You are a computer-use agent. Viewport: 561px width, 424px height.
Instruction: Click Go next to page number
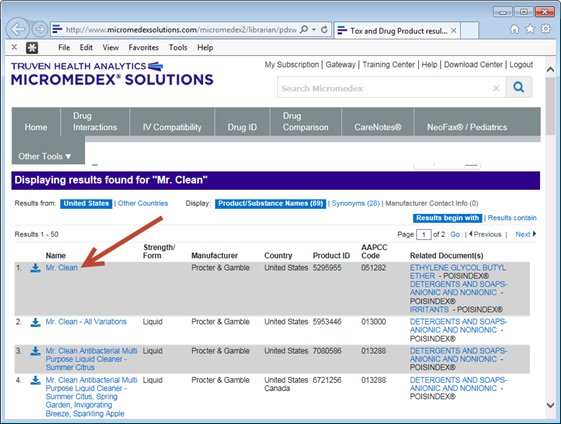point(455,234)
